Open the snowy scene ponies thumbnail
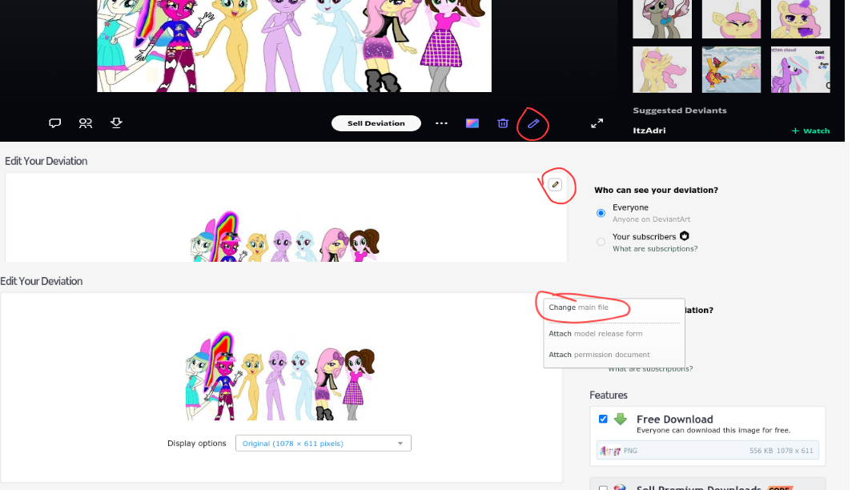The image size is (868, 490). (731, 69)
